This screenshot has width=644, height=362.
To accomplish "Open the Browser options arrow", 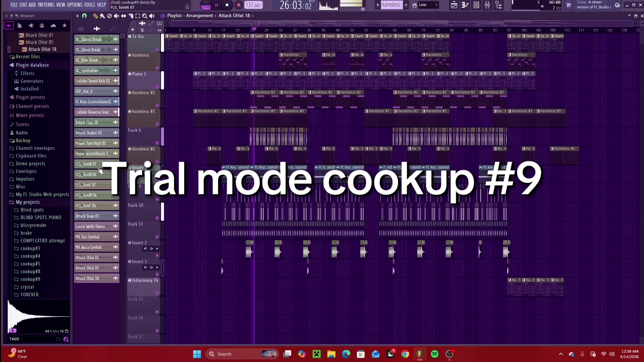I will [x=7, y=16].
